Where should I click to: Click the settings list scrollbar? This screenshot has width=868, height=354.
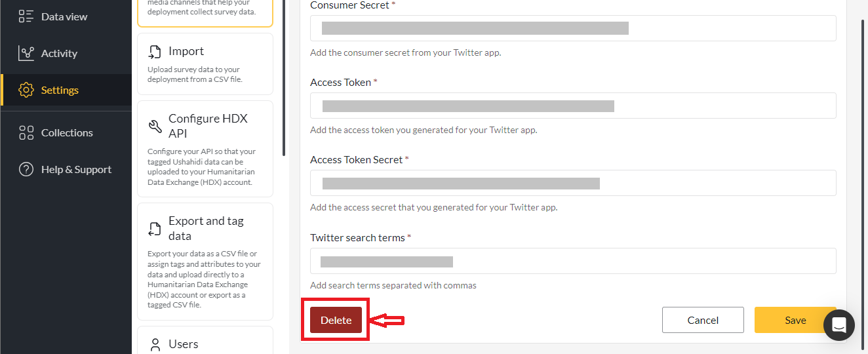point(283,79)
